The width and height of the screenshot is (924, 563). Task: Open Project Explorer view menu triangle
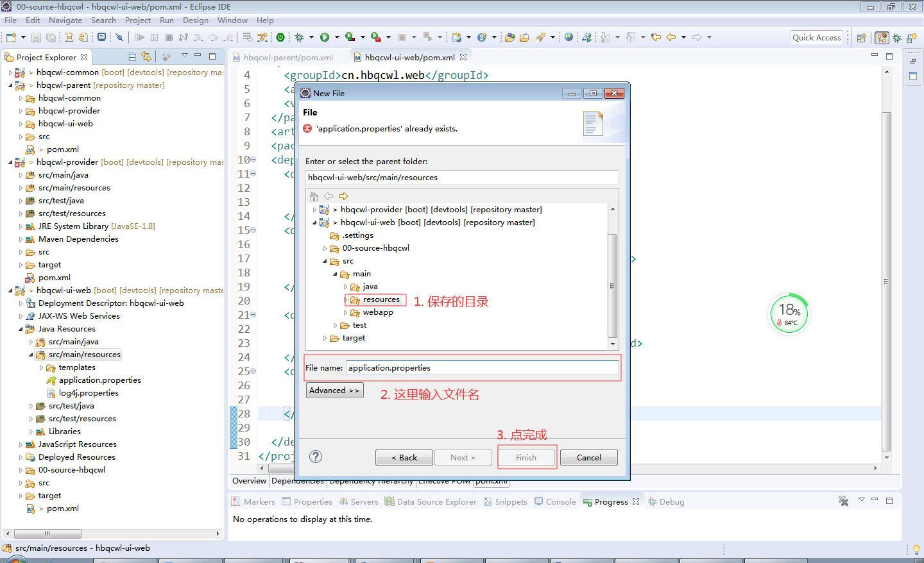[x=184, y=55]
